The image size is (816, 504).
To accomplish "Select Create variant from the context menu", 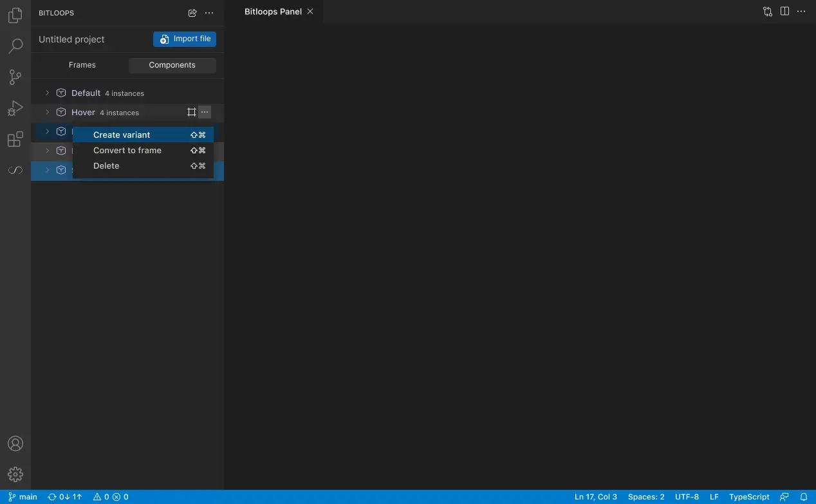I will tap(122, 135).
